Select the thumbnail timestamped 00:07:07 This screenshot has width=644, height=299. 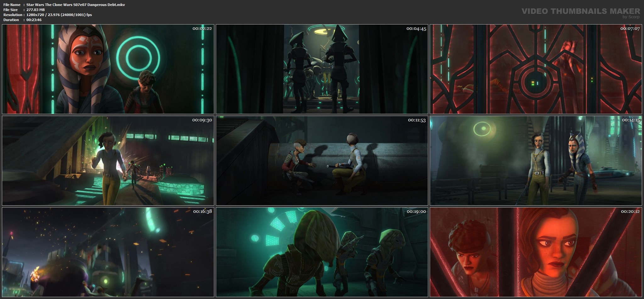(536, 69)
